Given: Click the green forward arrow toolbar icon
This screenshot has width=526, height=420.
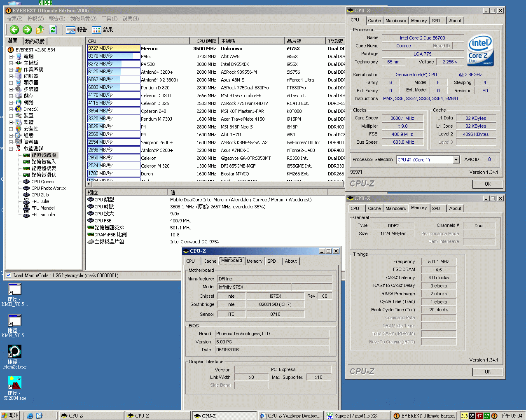Looking at the screenshot, I should [x=27, y=30].
